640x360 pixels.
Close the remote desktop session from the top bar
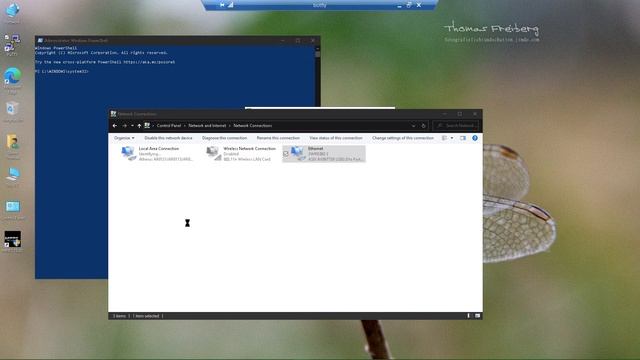click(419, 5)
